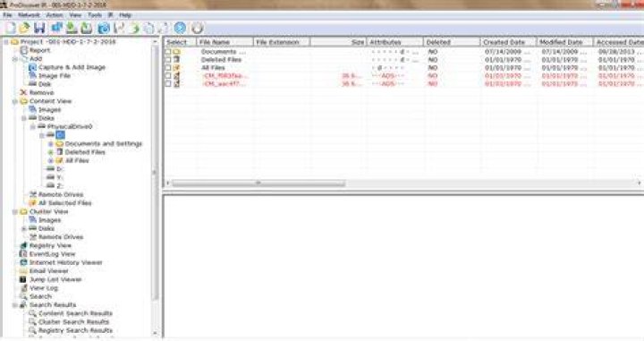
Task: Collapse the Cluster View node
Action: tap(15, 211)
